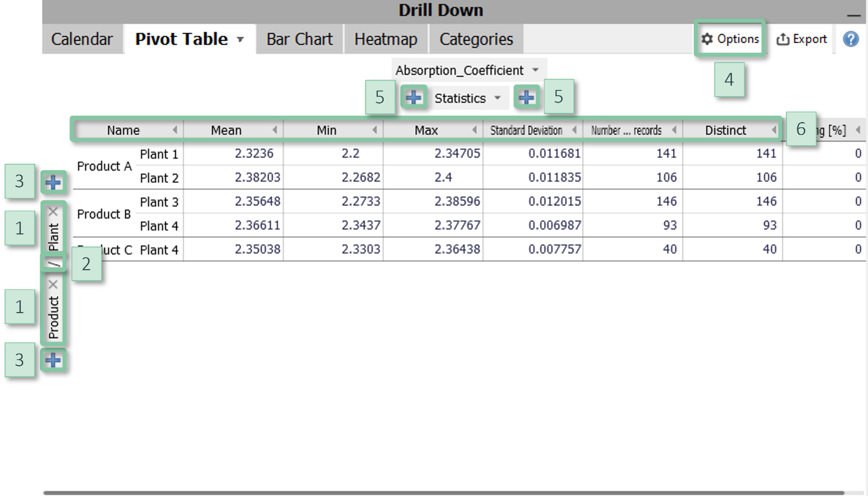
Task: Remove the Plant grouping with its X
Action: point(53,212)
